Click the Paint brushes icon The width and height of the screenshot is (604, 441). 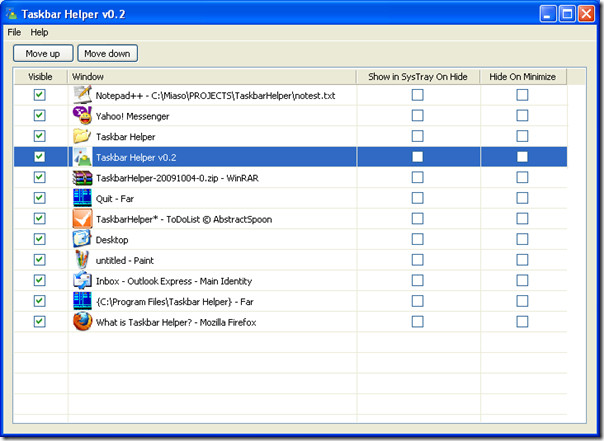pos(82,260)
